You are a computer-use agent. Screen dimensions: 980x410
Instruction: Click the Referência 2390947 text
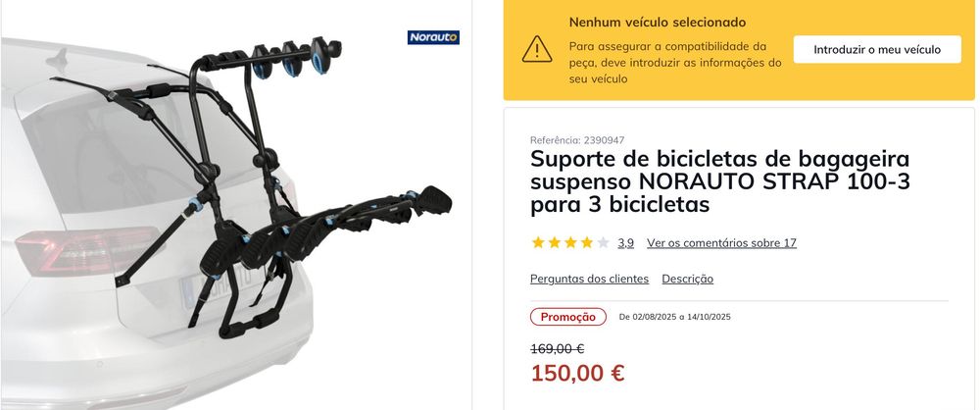[x=577, y=140]
